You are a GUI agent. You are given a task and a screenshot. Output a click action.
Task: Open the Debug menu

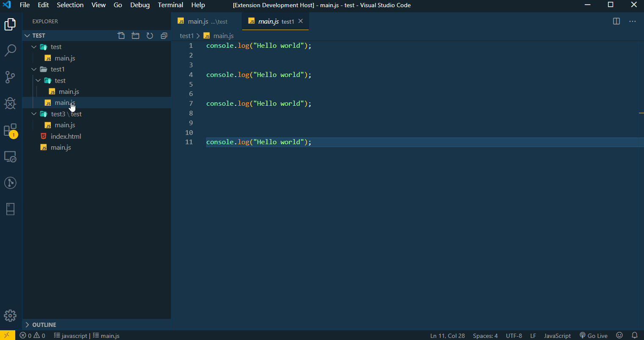[x=140, y=5]
